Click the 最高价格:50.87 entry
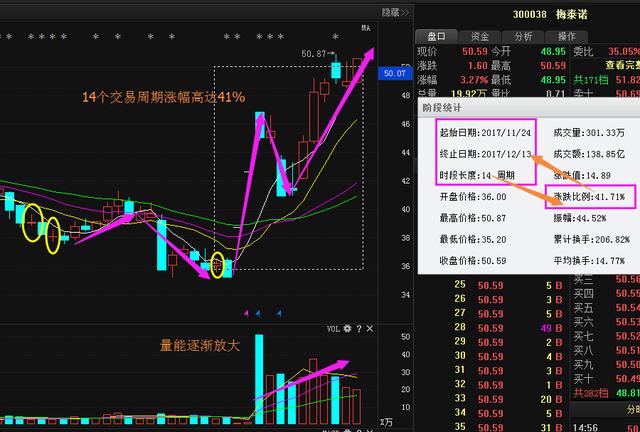The image size is (640, 432). coord(473,218)
